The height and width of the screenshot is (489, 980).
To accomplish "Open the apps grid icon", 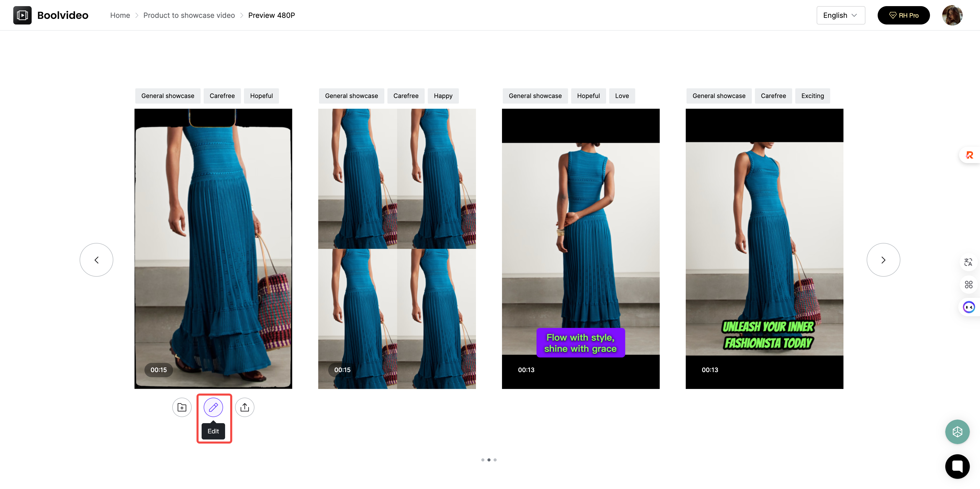I will [x=969, y=284].
